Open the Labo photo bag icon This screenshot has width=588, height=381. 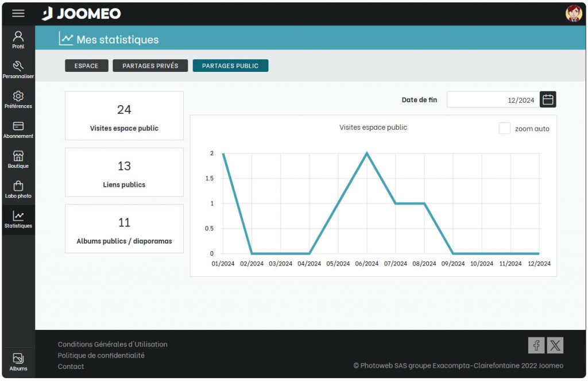18,189
